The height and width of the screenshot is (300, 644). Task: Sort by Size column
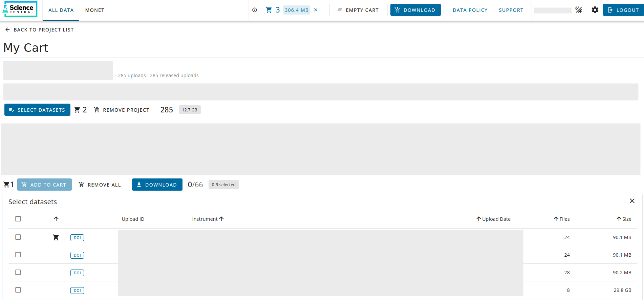pyautogui.click(x=624, y=219)
